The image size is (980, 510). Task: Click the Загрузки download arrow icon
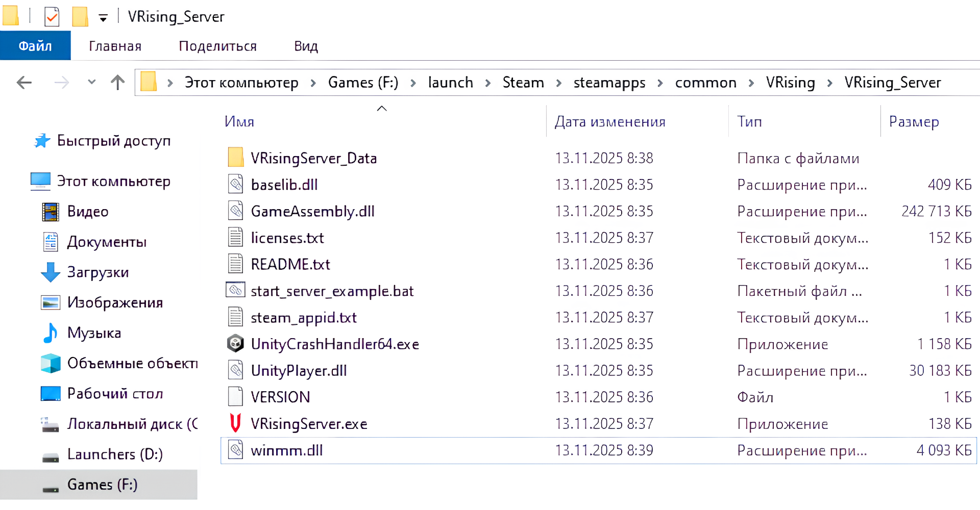coord(51,272)
